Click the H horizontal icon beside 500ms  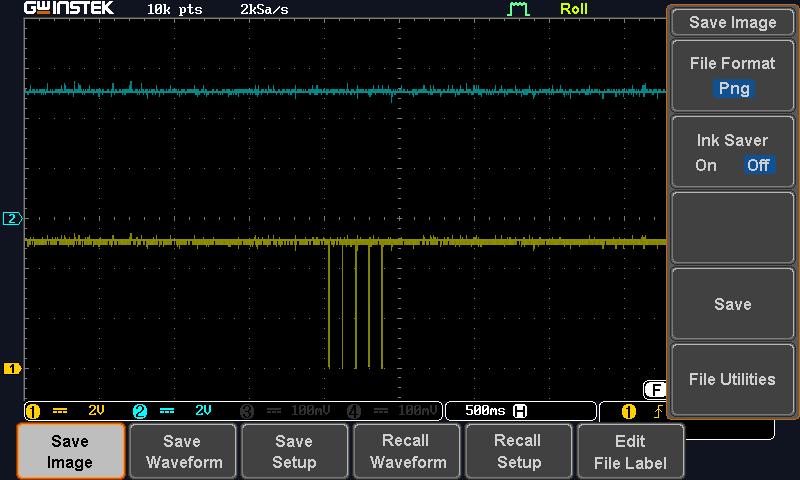520,411
